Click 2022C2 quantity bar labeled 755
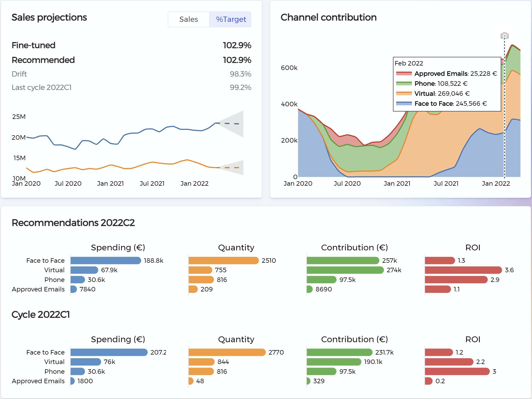 pos(200,270)
